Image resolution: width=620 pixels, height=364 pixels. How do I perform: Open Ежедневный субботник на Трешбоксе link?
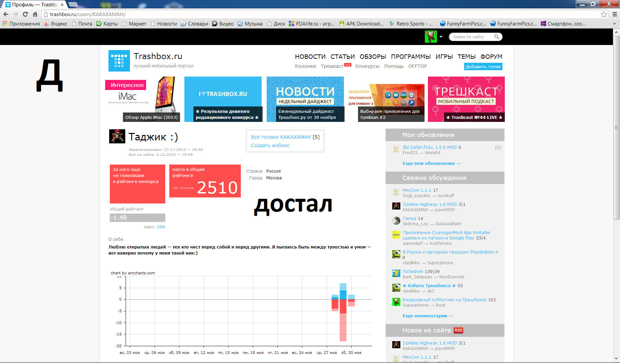click(444, 300)
